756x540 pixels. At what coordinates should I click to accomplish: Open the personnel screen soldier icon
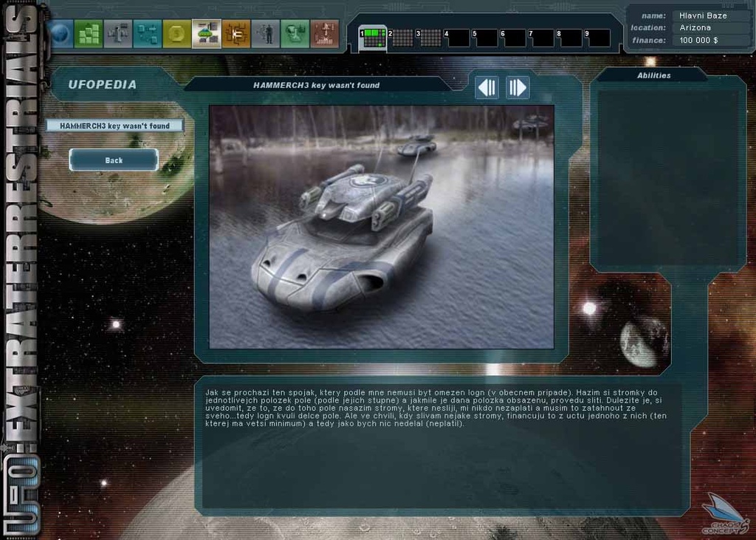point(267,35)
